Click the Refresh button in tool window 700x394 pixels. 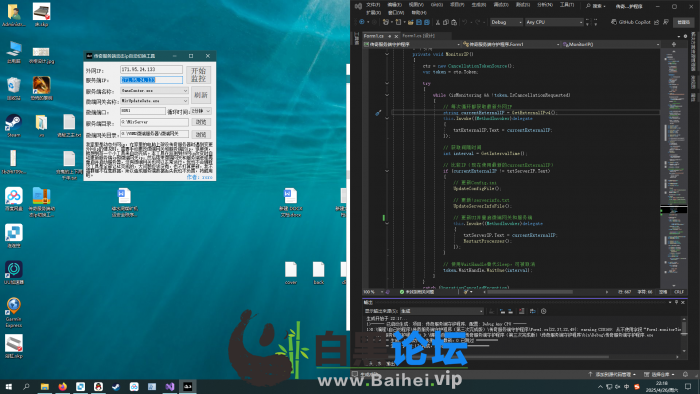pyautogui.click(x=200, y=95)
